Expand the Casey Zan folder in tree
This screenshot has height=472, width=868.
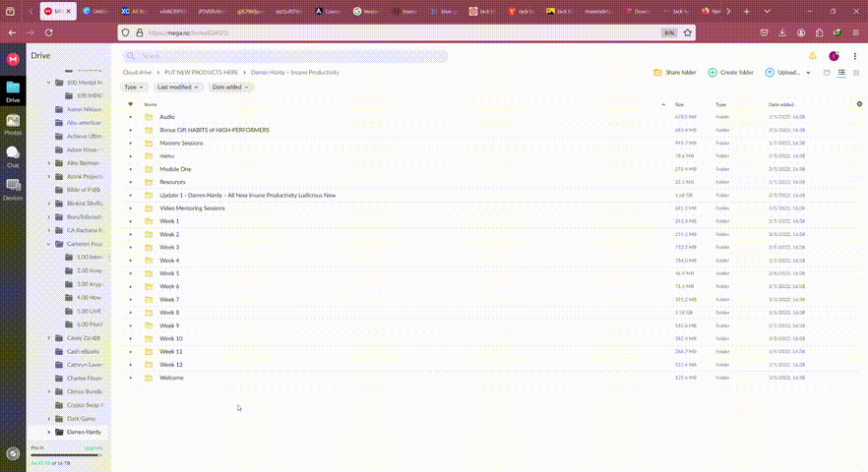(49, 338)
